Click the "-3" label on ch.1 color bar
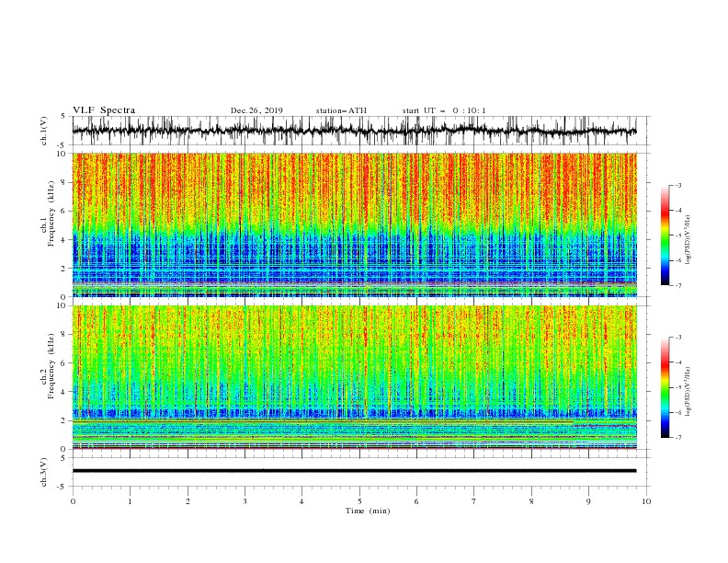Viewport: 728px width, 563px height. tap(678, 185)
